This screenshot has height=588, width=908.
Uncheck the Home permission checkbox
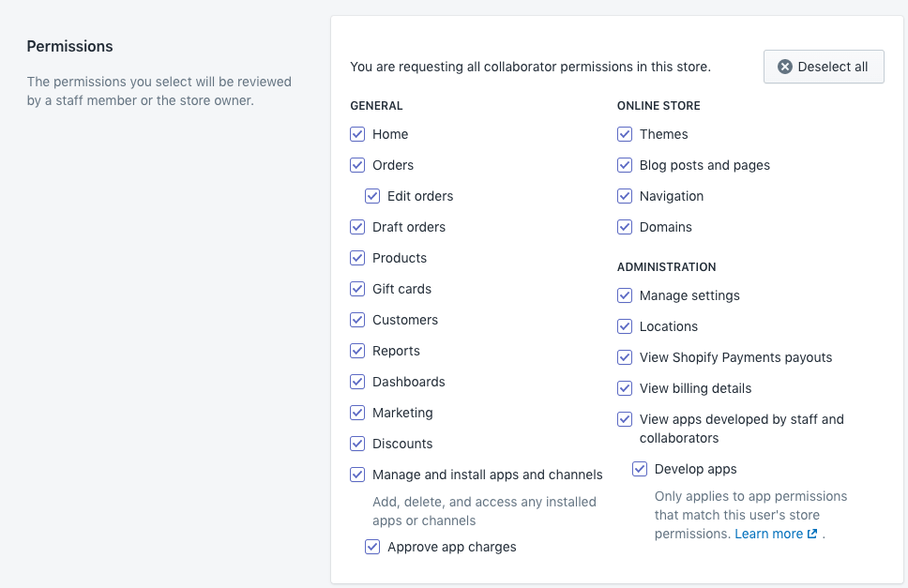coord(357,134)
